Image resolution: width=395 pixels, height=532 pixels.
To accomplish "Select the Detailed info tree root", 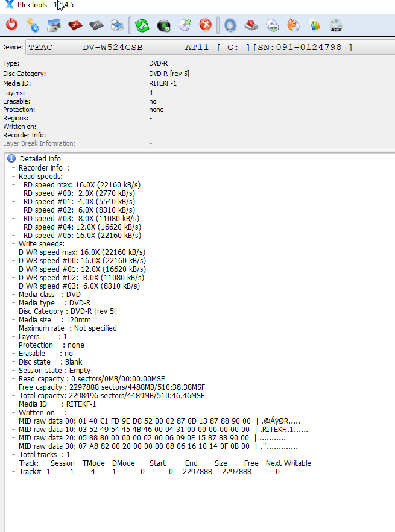I will click(40, 159).
